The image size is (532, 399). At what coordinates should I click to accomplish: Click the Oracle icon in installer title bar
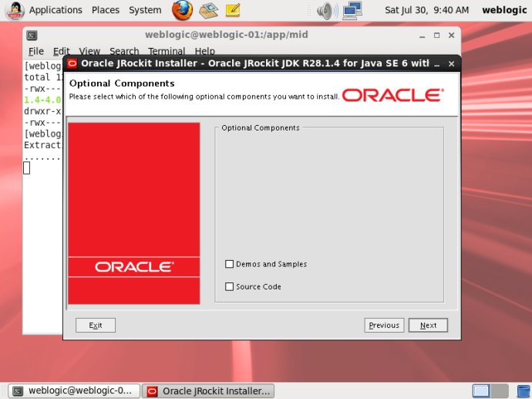pyautogui.click(x=72, y=63)
